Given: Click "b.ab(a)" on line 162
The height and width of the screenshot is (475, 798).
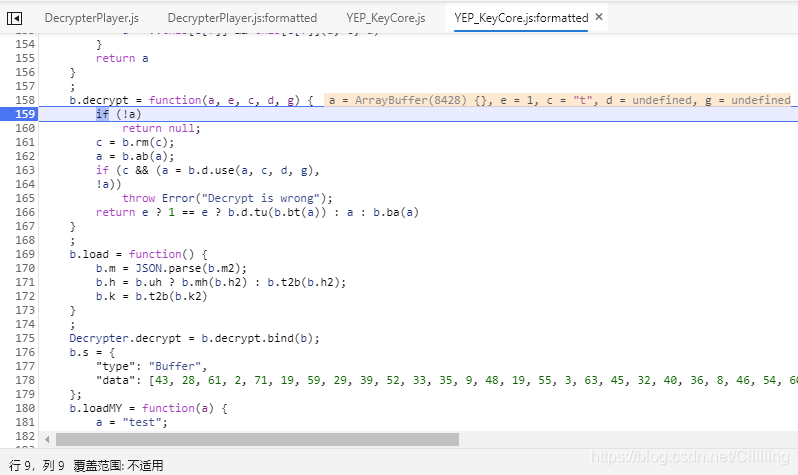Looking at the screenshot, I should click(146, 156).
